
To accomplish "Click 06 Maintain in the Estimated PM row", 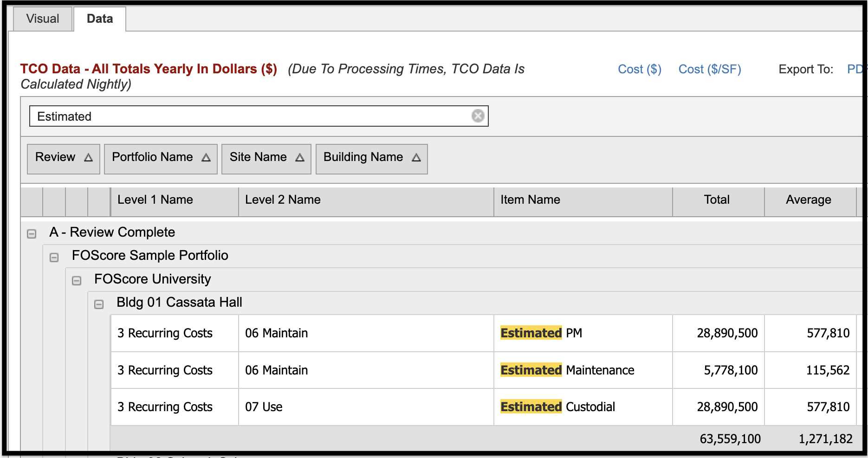I will click(x=277, y=333).
